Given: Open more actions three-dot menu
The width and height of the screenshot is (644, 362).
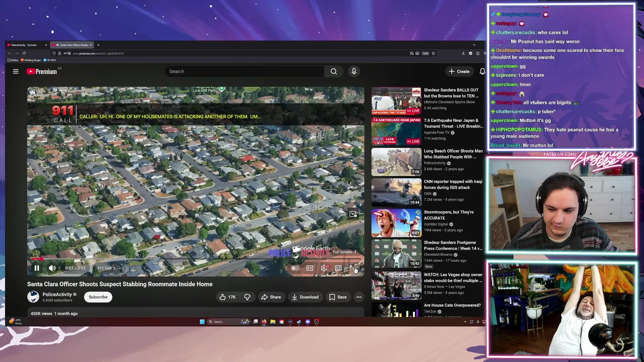Looking at the screenshot, I should [359, 297].
